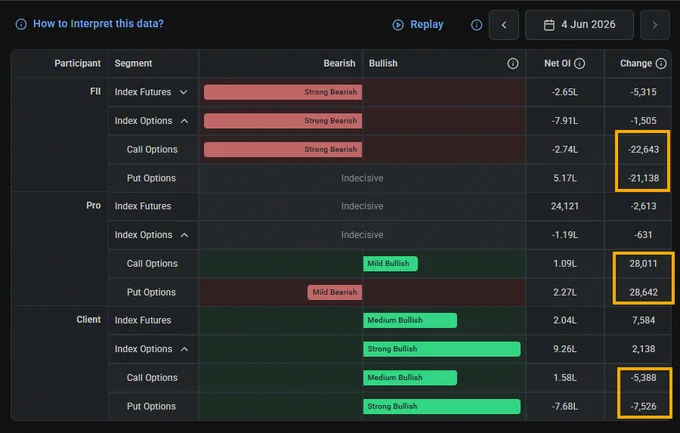The image size is (680, 433).
Task: Click Strong Bullish bar in Client Index Options
Action: pyautogui.click(x=441, y=349)
